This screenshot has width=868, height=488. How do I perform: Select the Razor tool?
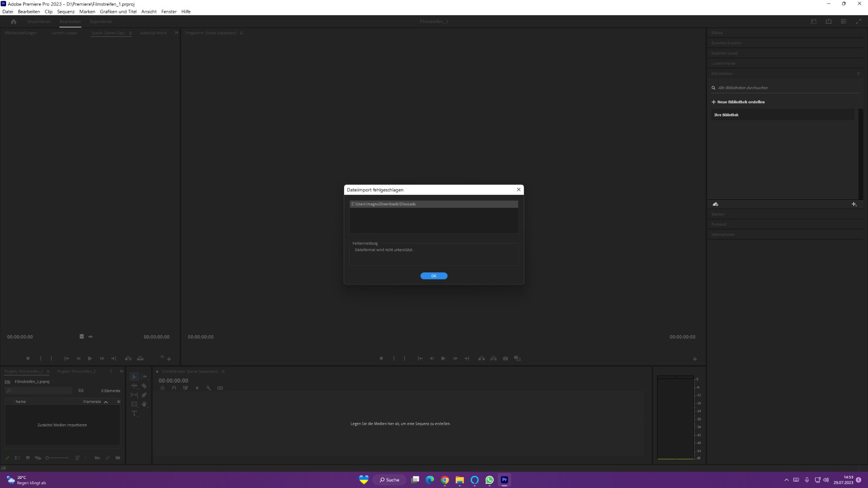(x=144, y=386)
